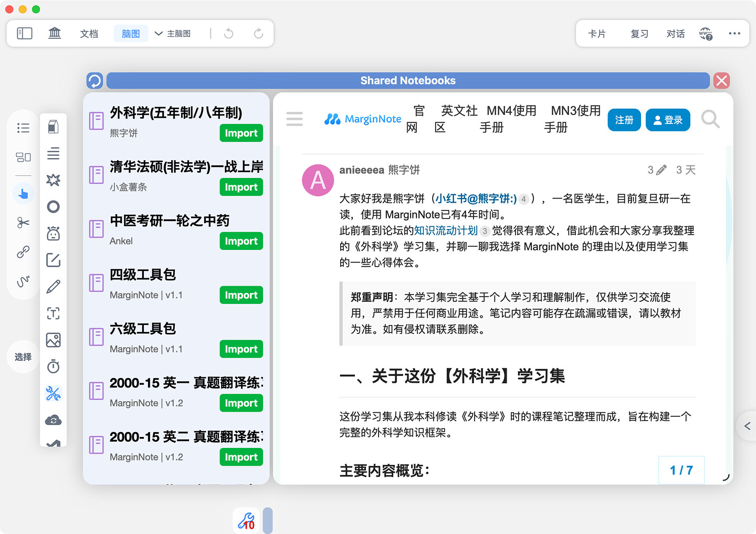Click the 登录 login button

(x=668, y=120)
